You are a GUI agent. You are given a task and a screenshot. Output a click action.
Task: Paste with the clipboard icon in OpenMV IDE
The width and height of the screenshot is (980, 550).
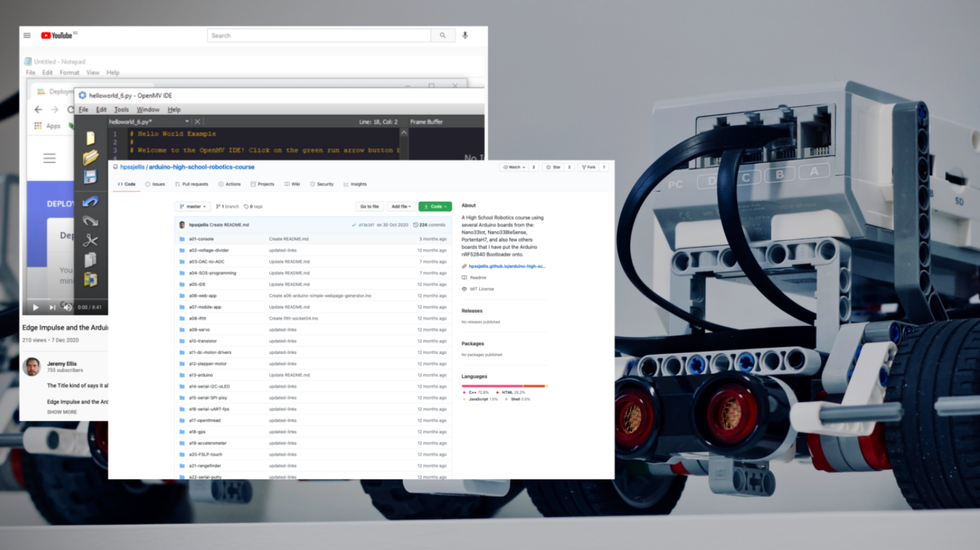pyautogui.click(x=91, y=279)
